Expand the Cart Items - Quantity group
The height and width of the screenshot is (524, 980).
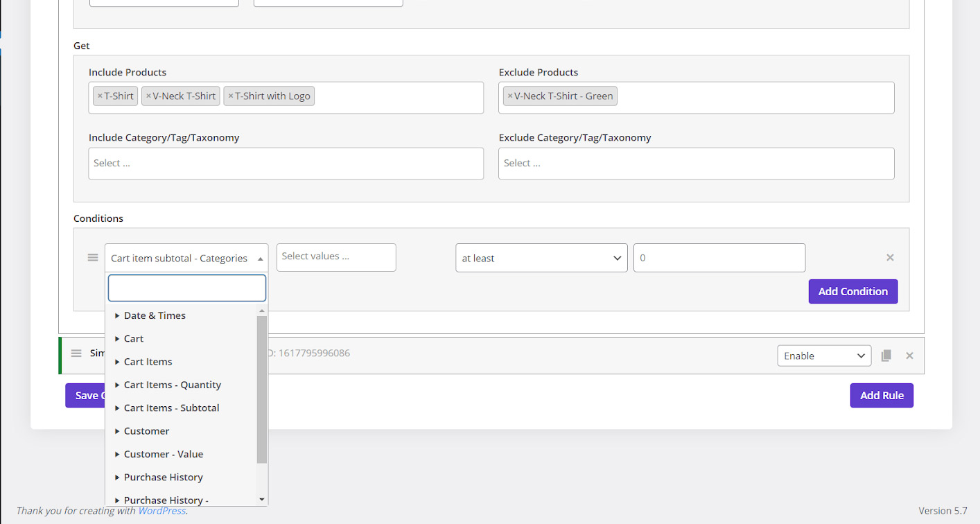172,385
